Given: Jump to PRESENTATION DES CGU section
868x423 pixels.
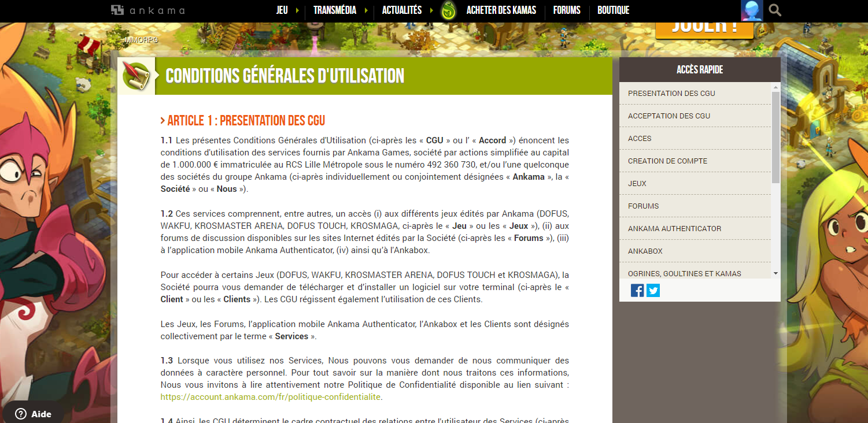Looking at the screenshot, I should [695, 93].
